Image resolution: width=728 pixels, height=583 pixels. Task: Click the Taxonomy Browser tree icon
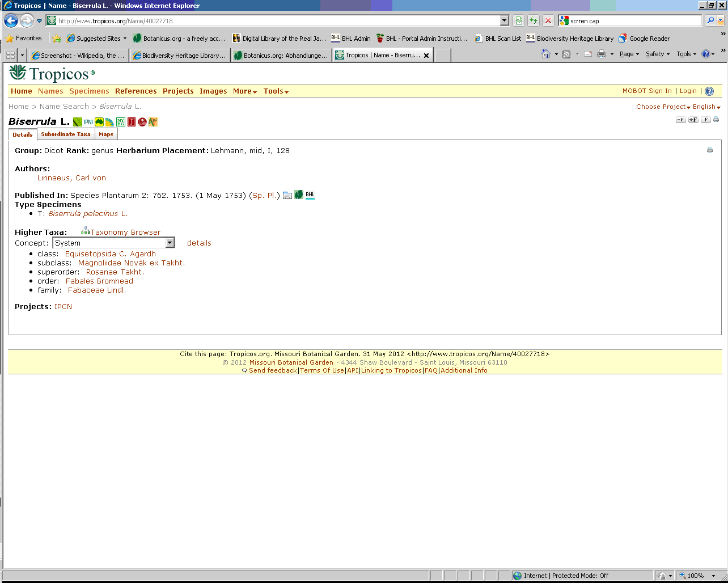point(86,231)
